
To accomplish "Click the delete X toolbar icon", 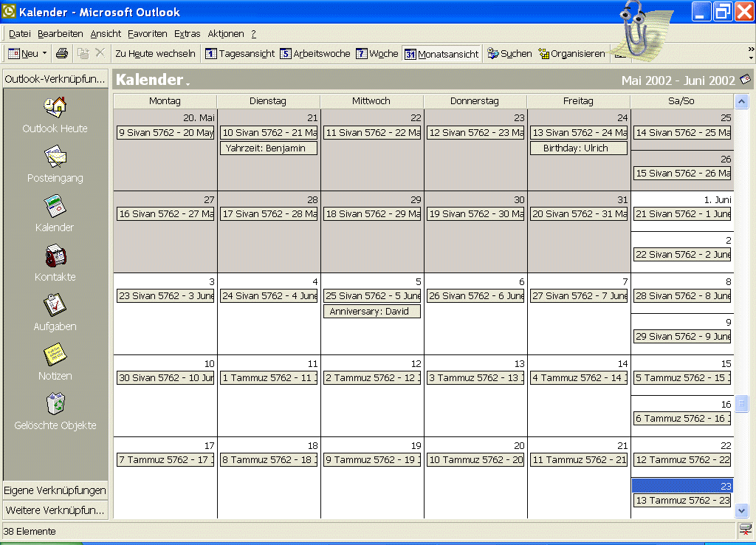I will (x=100, y=52).
